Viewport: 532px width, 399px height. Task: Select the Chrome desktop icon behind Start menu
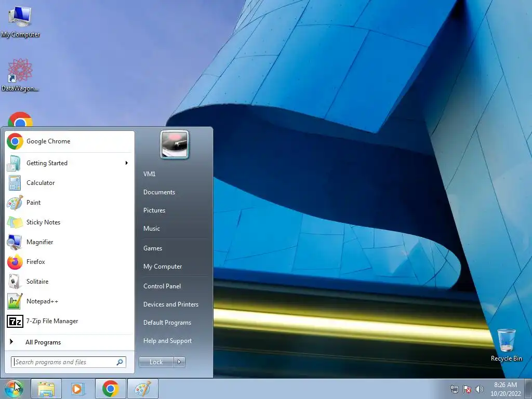click(x=20, y=119)
